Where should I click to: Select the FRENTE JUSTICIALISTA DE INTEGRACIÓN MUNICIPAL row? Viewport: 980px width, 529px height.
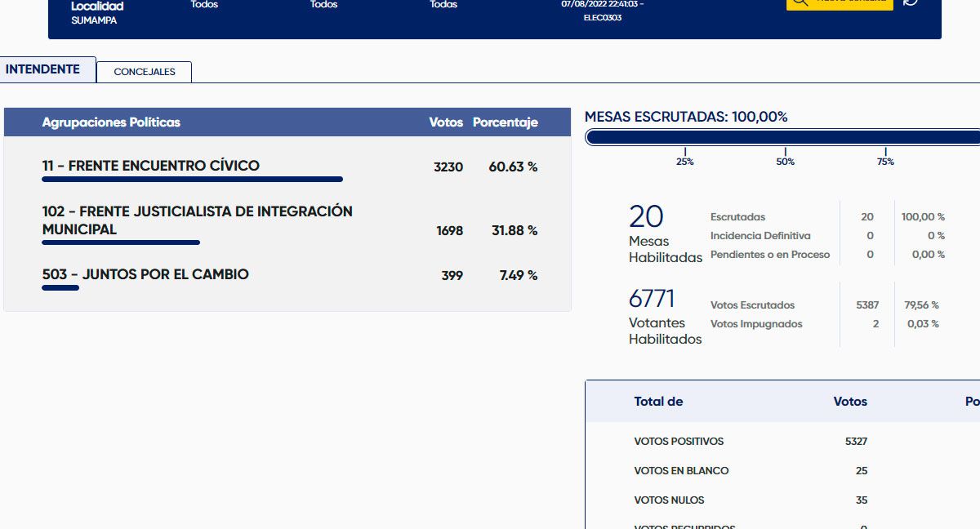pos(197,220)
